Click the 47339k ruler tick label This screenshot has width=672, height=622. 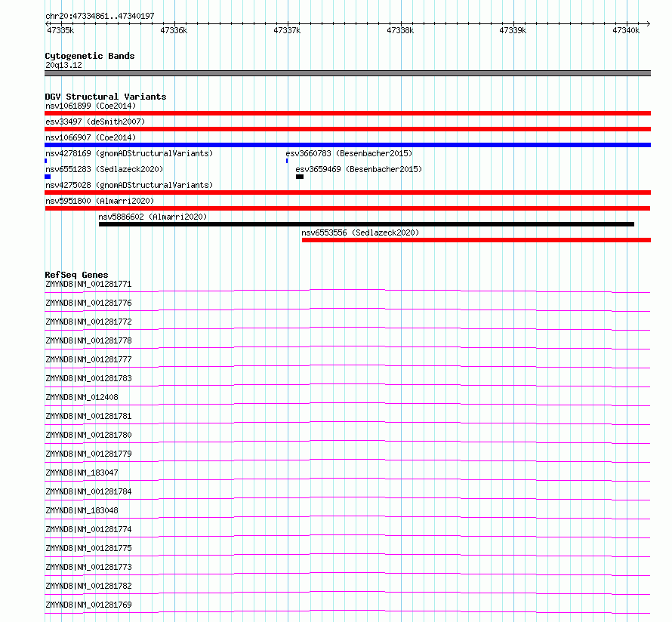[x=513, y=30]
